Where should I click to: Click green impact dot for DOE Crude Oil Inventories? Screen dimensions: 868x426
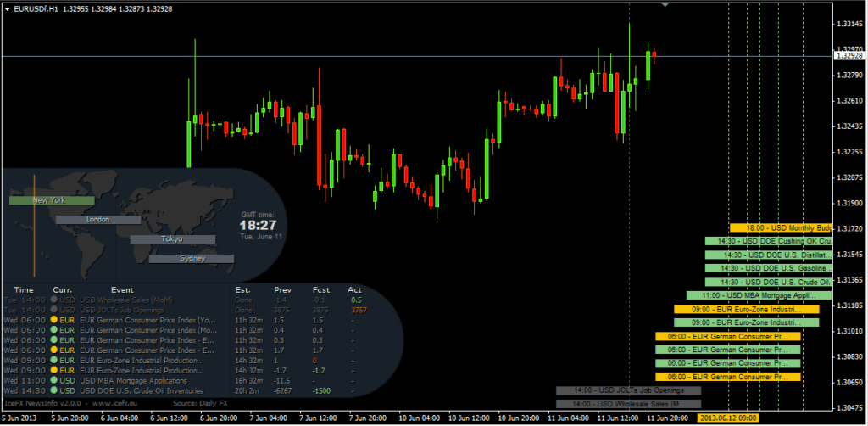coord(53,391)
